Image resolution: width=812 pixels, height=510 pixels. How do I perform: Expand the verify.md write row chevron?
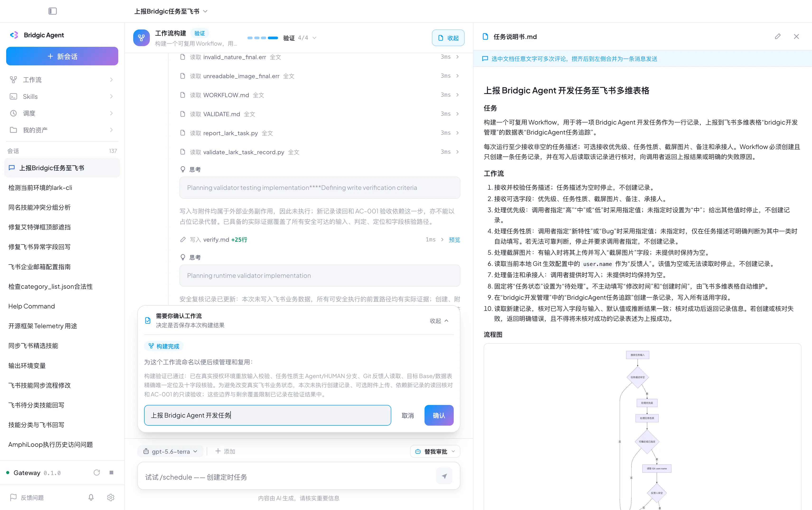tap(442, 240)
